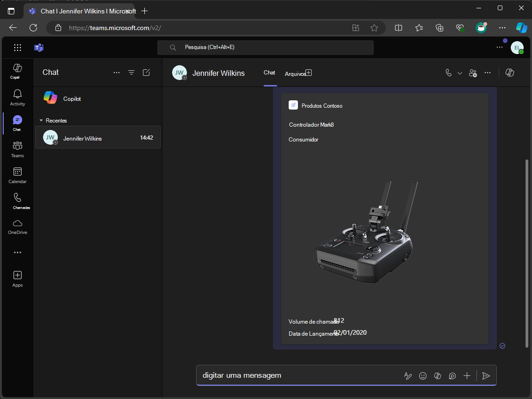This screenshot has height=399, width=532.
Task: Open the Apps store icon
Action: (17, 279)
